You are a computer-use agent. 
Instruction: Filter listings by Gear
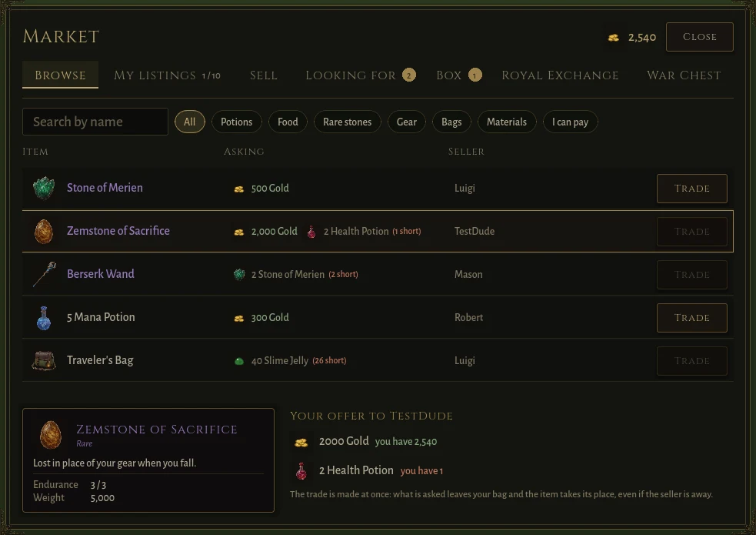[x=406, y=122]
